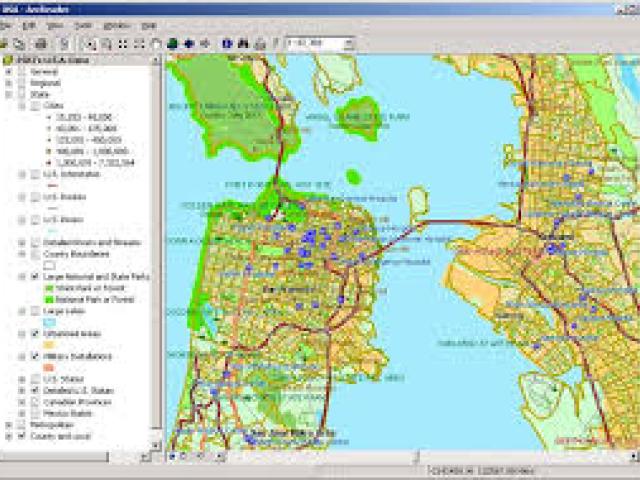Go back to the previous extent
640x480 pixels.
(189, 43)
